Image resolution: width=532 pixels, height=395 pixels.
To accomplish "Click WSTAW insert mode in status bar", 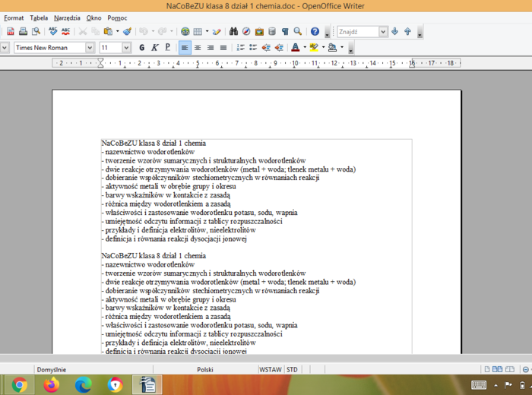I will coord(270,370).
